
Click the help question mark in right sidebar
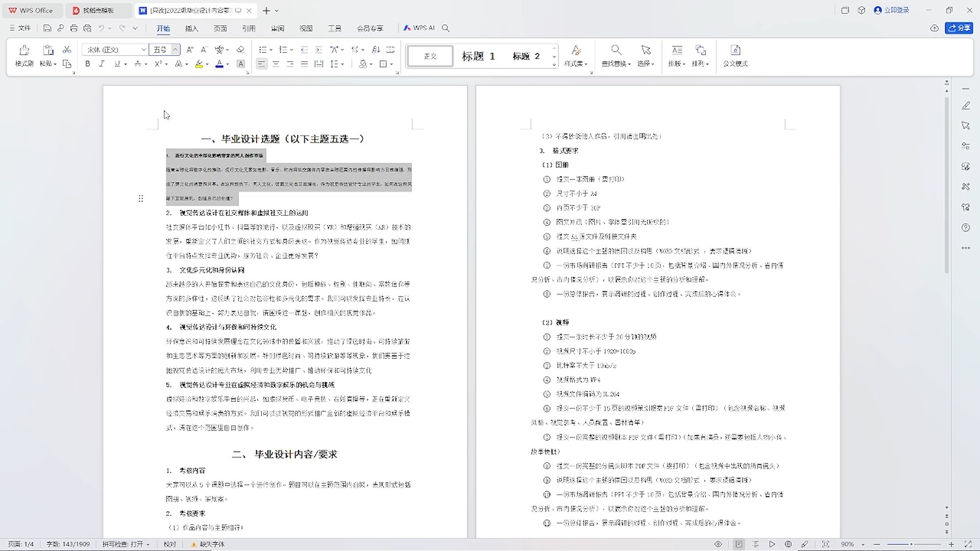tap(966, 228)
